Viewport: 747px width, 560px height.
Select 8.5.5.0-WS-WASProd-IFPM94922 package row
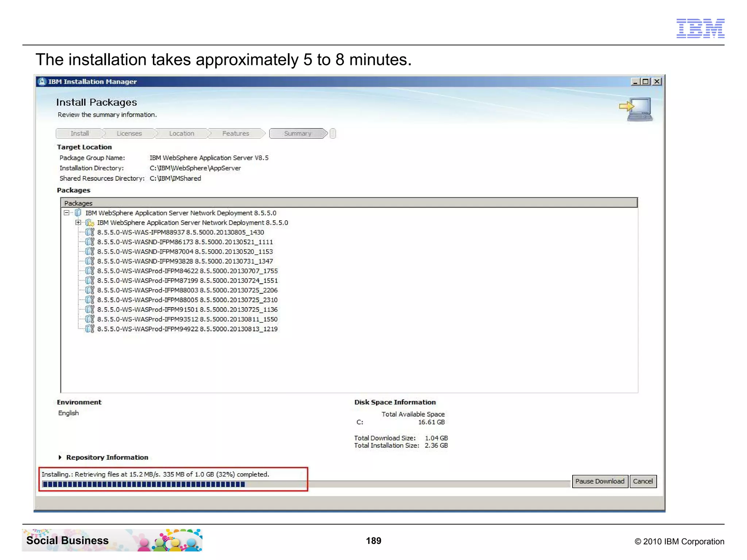187,329
